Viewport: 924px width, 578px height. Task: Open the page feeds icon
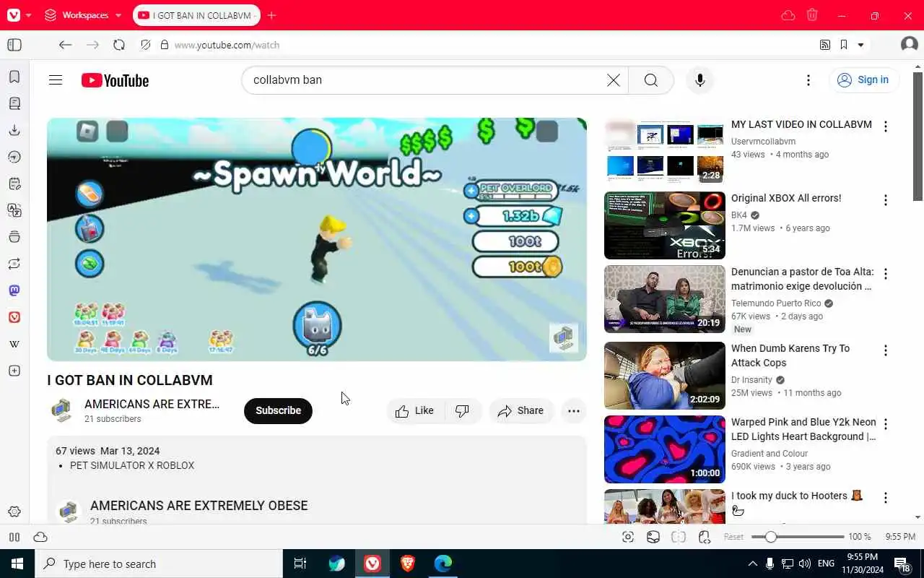[x=825, y=45]
